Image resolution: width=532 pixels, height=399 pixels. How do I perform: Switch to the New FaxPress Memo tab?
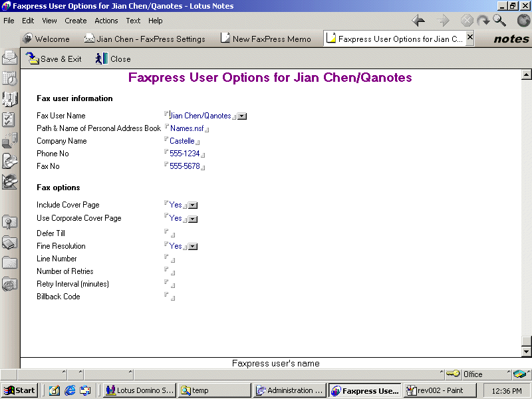pyautogui.click(x=266, y=39)
